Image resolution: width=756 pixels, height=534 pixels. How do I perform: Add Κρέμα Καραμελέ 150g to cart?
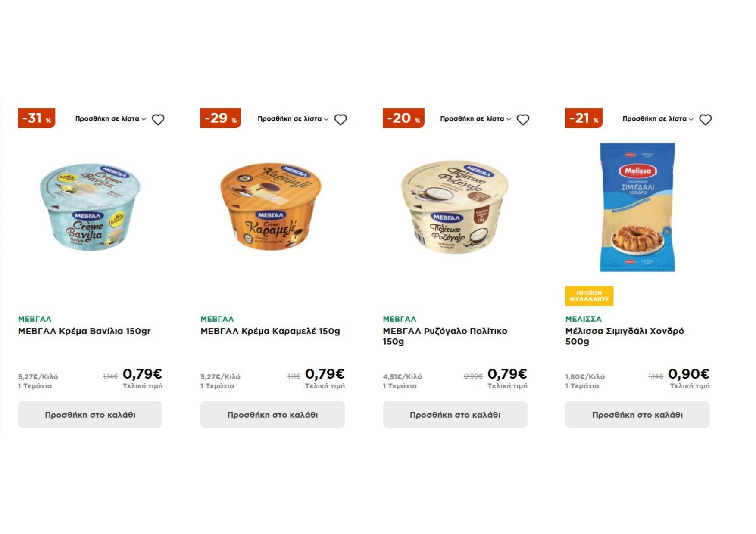272,415
